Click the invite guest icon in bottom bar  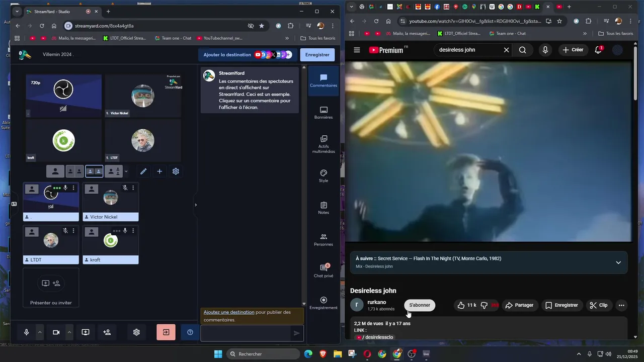point(107,332)
